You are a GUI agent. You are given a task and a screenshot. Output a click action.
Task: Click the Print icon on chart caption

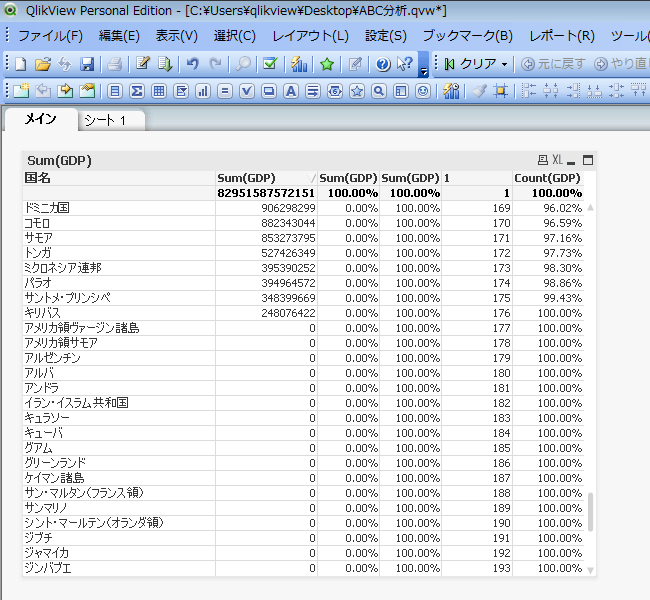[x=542, y=160]
